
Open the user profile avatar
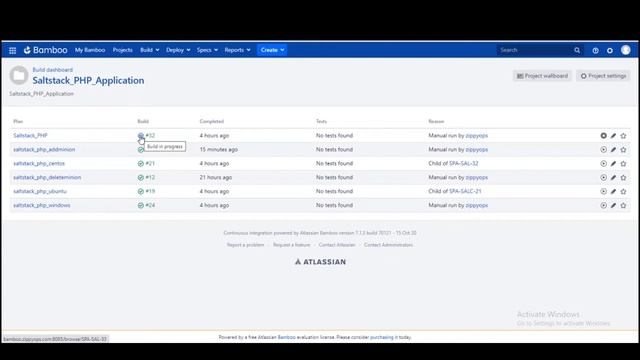pyautogui.click(x=626, y=50)
